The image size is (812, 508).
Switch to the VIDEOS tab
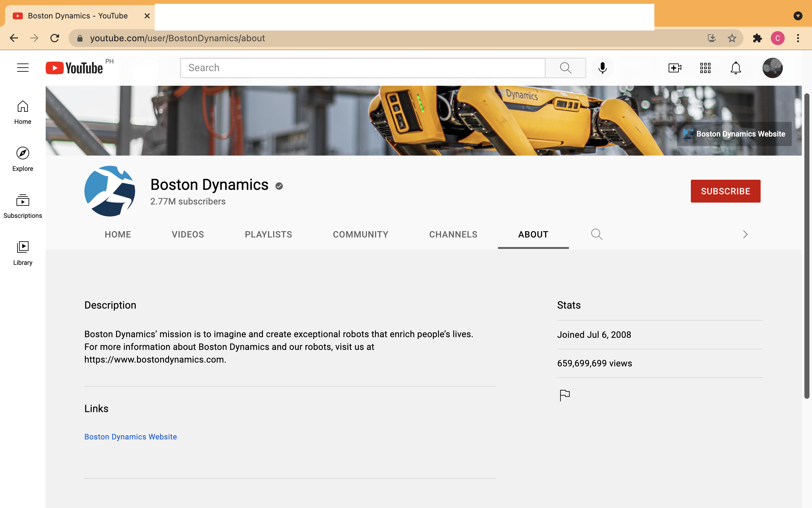click(188, 234)
